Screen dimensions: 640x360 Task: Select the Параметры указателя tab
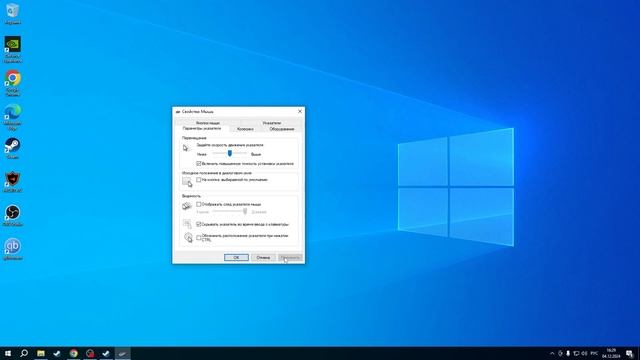[x=202, y=128]
